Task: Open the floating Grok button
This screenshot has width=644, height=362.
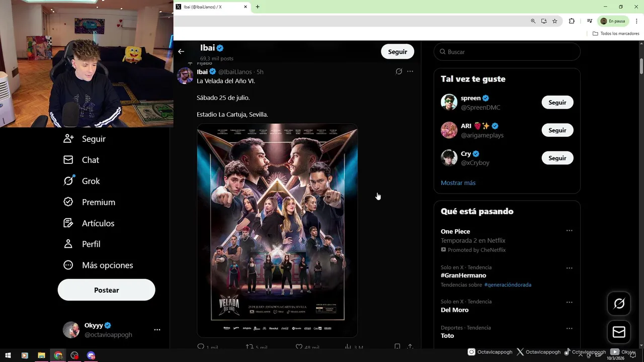Action: (x=619, y=304)
